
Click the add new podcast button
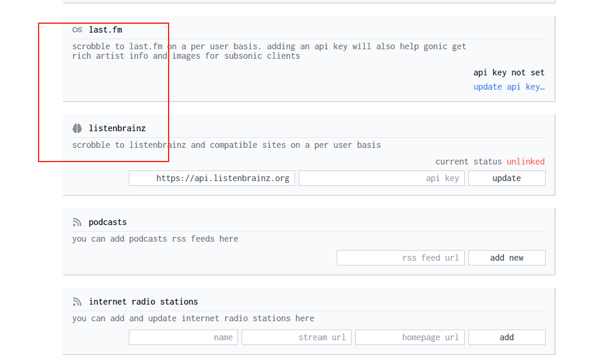(506, 258)
